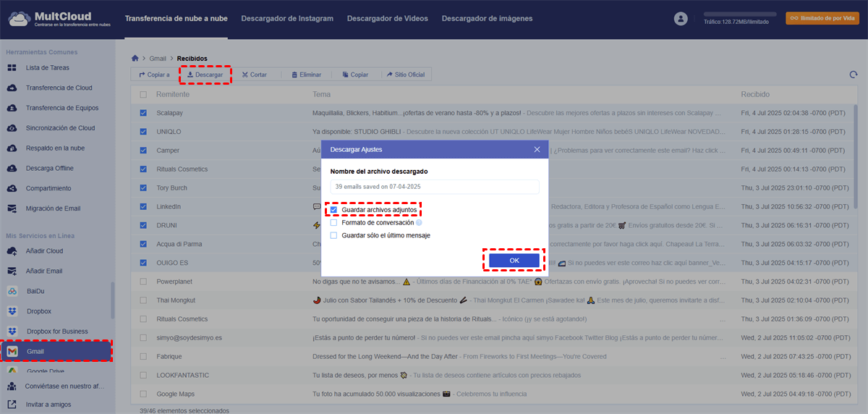Sort by Tema column header

[321, 95]
